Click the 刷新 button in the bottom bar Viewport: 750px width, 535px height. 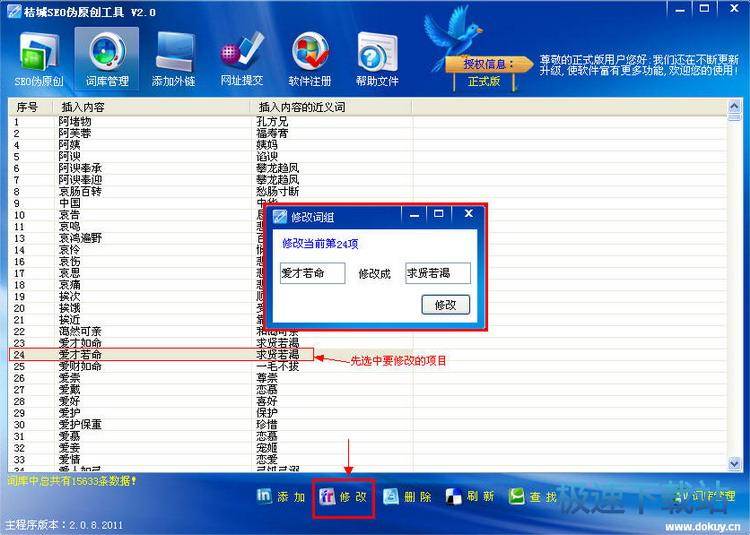point(470,497)
